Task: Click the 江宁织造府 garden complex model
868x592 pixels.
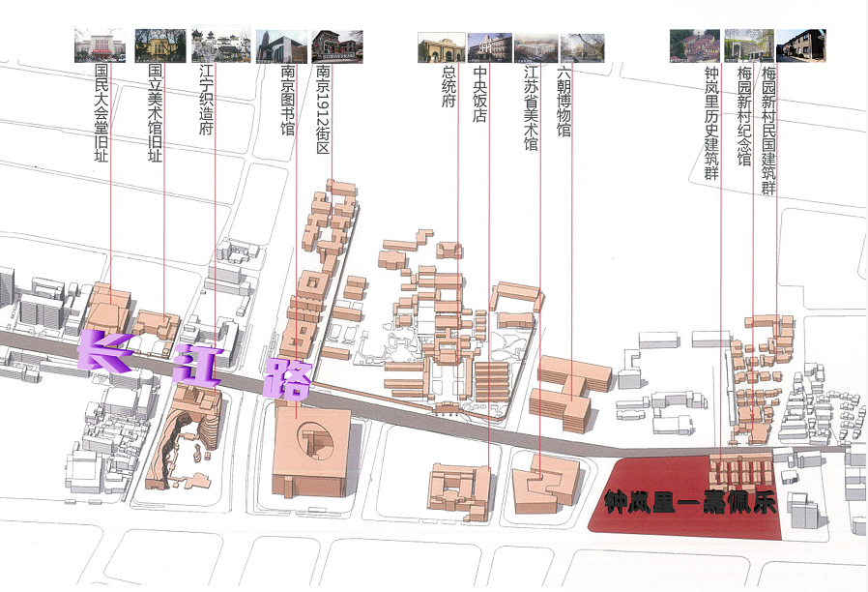Action: click(186, 438)
